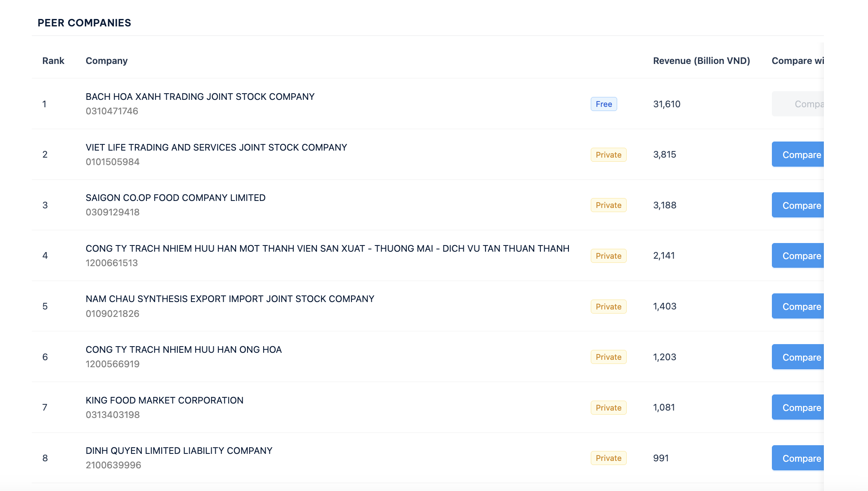Screen dimensions: 868x491
Task: Click Private badge in Saigon Co.op row
Action: tap(609, 205)
